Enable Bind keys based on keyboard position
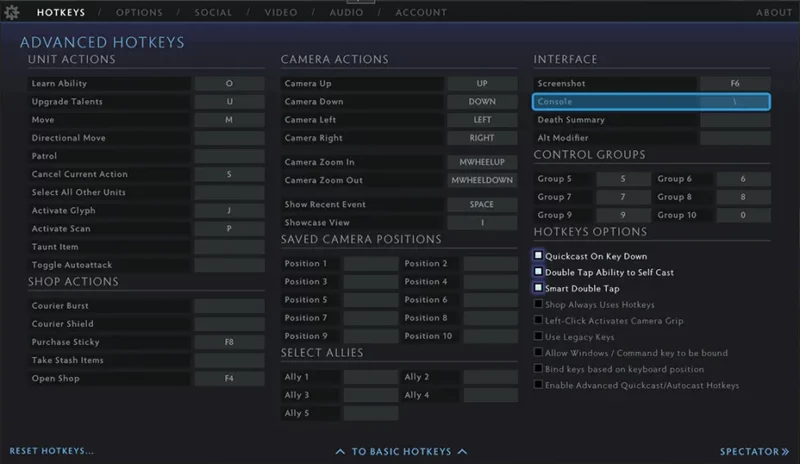The height and width of the screenshot is (464, 800). [538, 368]
